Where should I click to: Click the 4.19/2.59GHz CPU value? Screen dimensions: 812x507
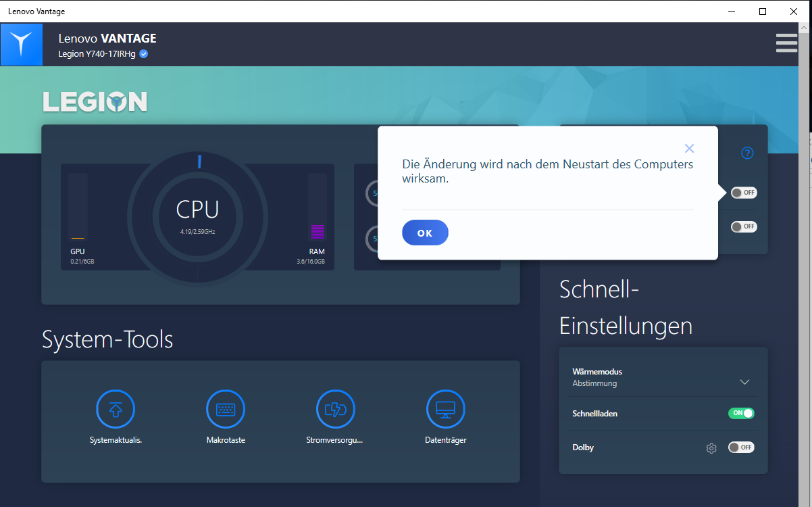pyautogui.click(x=198, y=232)
